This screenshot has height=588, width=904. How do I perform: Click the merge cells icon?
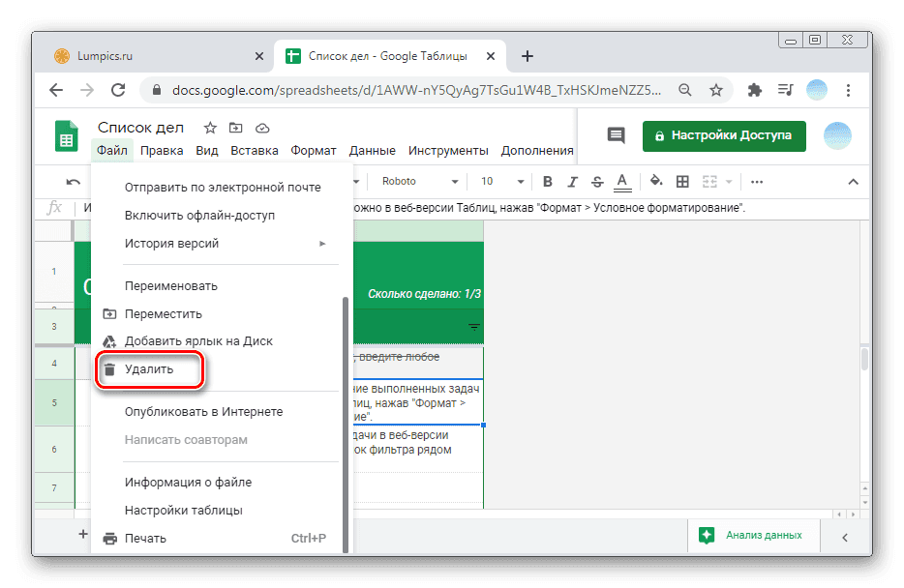(711, 181)
